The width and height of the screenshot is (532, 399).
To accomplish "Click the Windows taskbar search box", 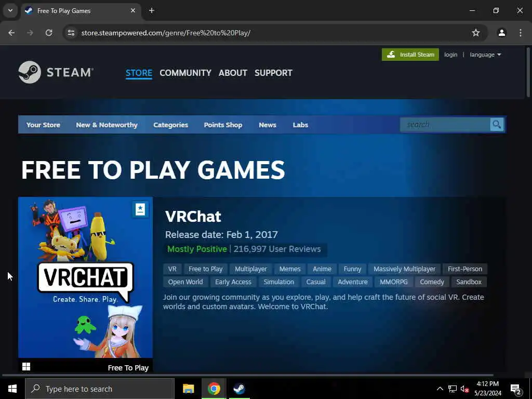I will 100,389.
